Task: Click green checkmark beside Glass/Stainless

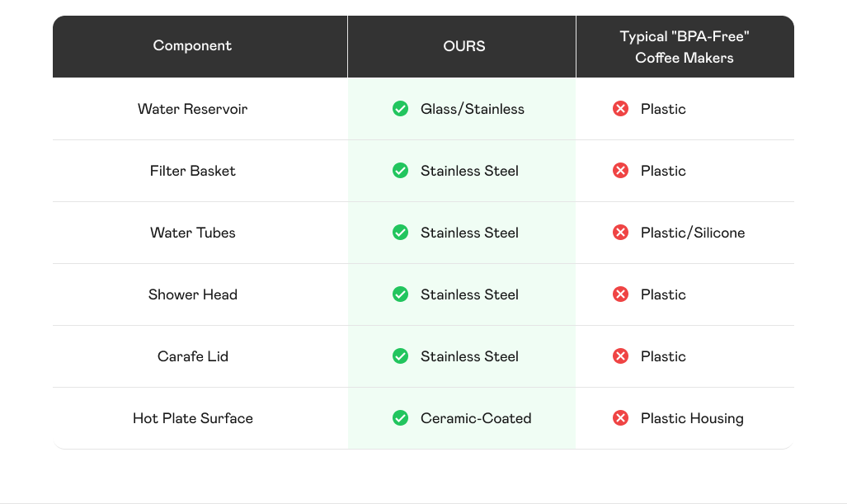Action: coord(400,109)
